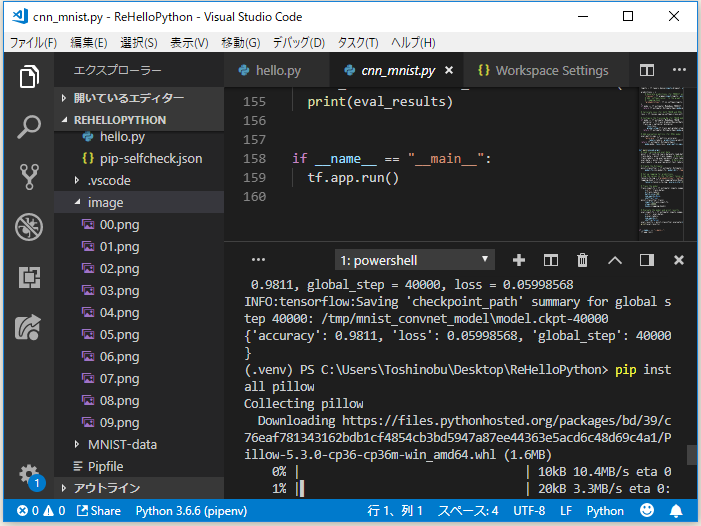The image size is (701, 526).
Task: Open 00.png in the image folder
Action: tap(139, 224)
